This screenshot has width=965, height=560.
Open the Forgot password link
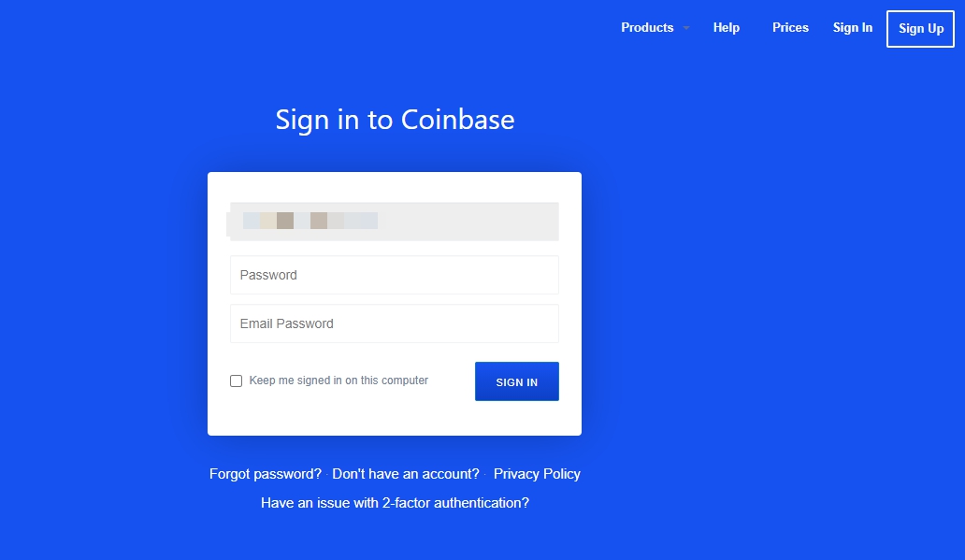coord(263,474)
